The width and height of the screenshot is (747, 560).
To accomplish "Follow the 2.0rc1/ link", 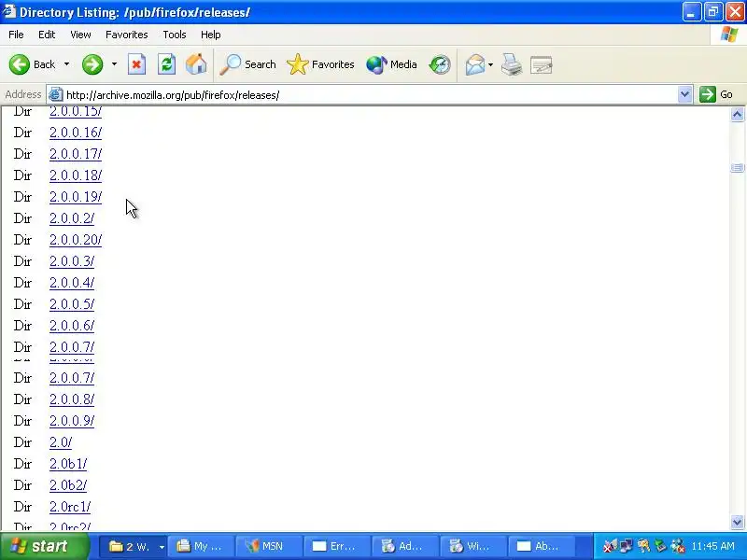I will tap(70, 506).
